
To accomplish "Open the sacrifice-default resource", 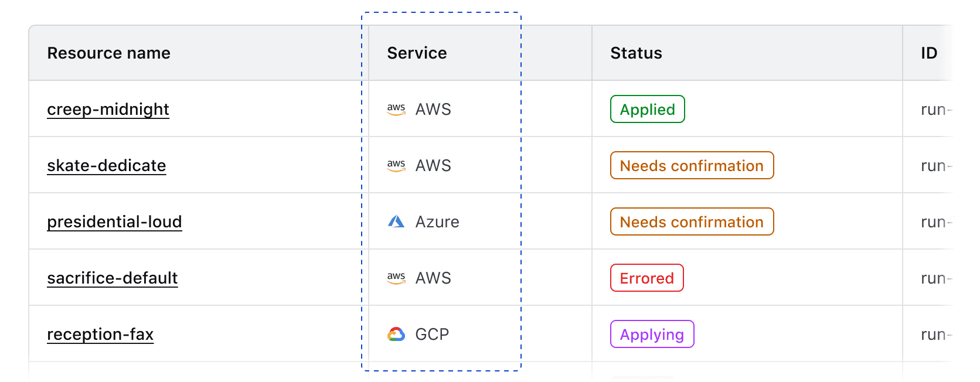I will pyautogui.click(x=113, y=278).
